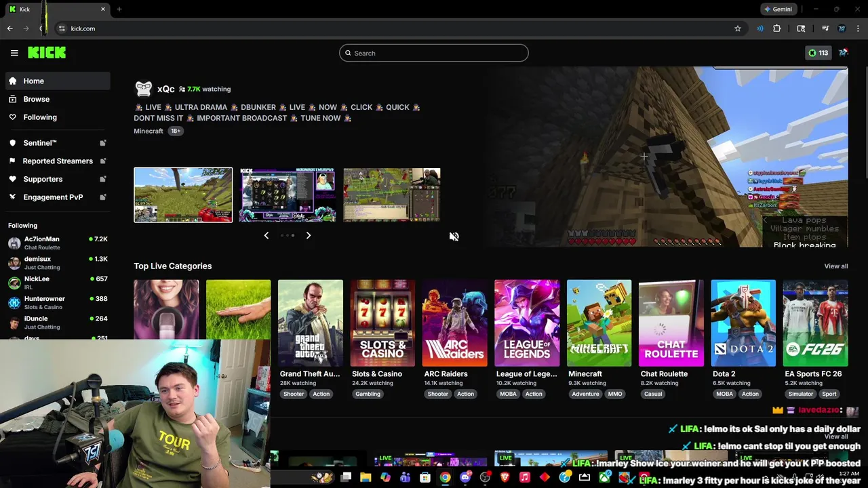Open Gemini in Chrome title bar
The image size is (868, 488).
778,9
